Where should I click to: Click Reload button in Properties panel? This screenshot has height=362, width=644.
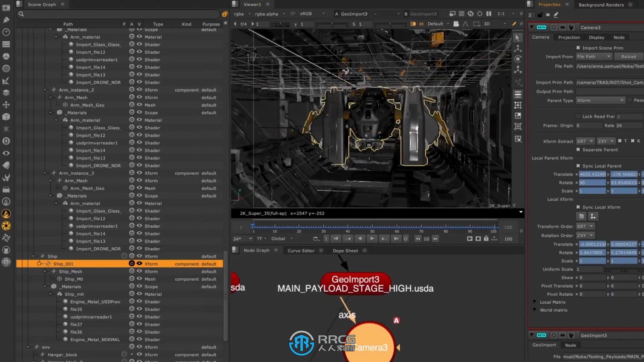point(629,57)
